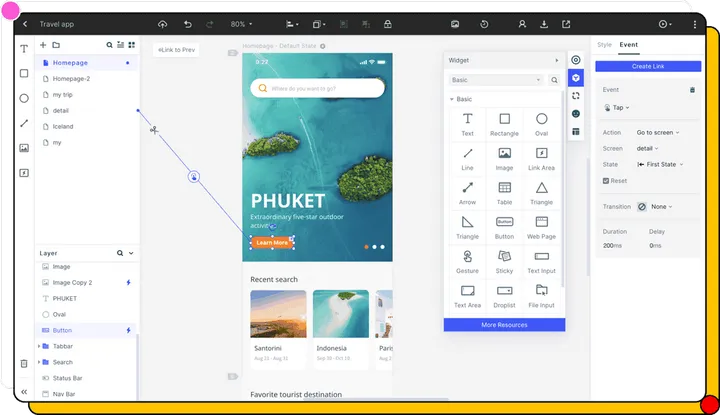Create a new folder in pages panel
The height and width of the screenshot is (415, 720).
[56, 45]
